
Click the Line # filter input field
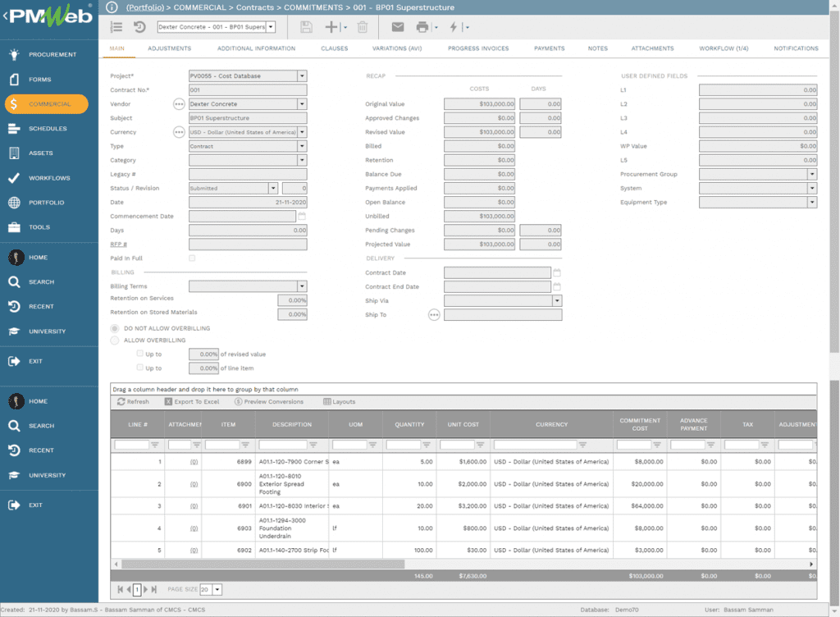tap(131, 445)
